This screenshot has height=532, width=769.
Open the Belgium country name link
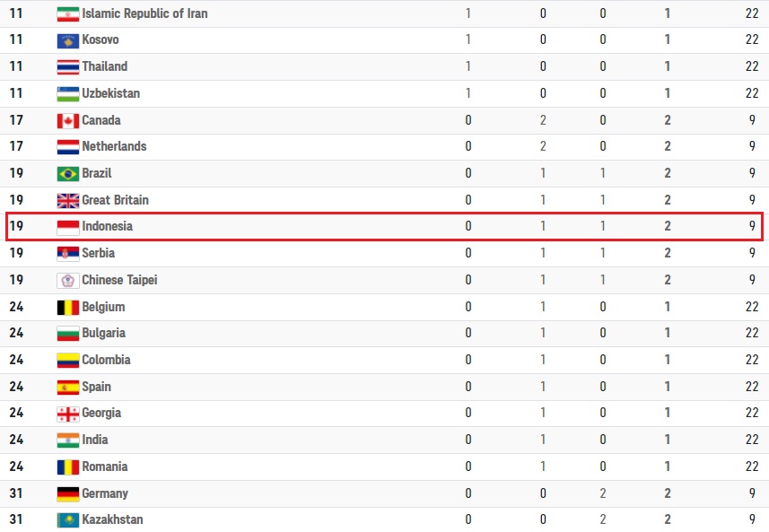(103, 307)
